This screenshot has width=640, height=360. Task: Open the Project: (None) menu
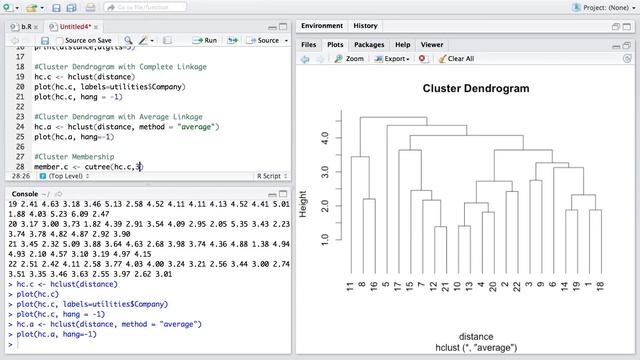[x=605, y=7]
